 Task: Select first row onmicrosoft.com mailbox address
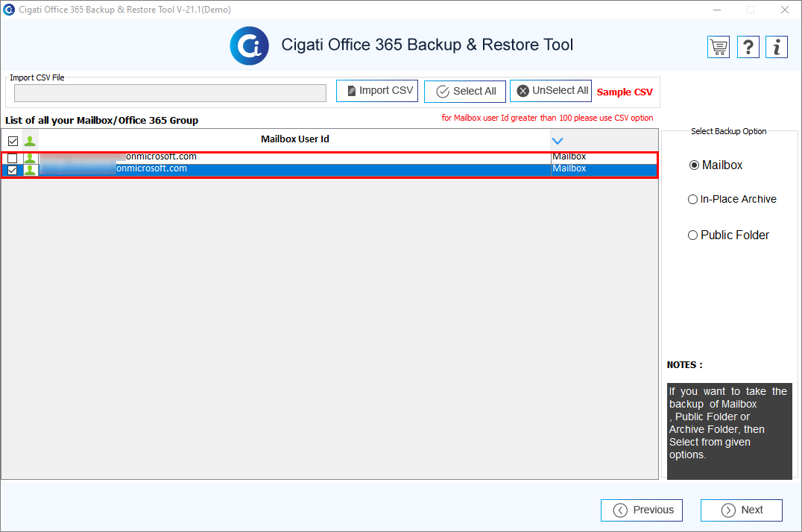pyautogui.click(x=161, y=156)
